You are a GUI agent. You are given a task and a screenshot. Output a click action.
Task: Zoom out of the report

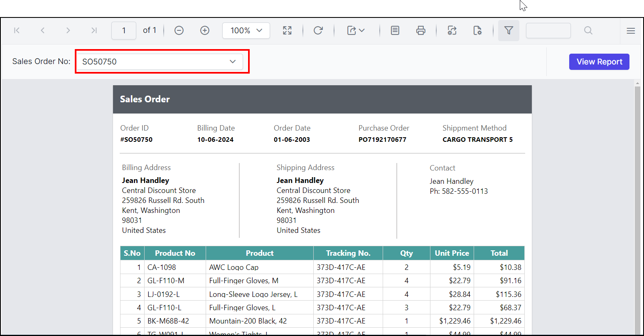click(179, 30)
